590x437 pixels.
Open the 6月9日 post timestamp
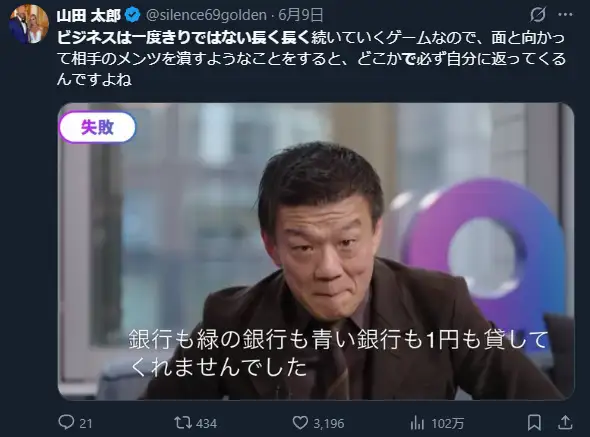301,15
